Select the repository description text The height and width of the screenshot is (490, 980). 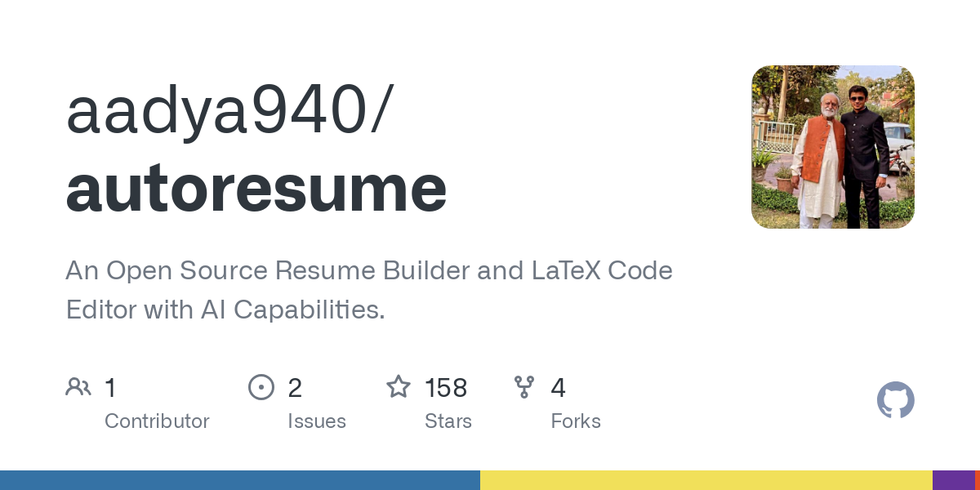369,290
